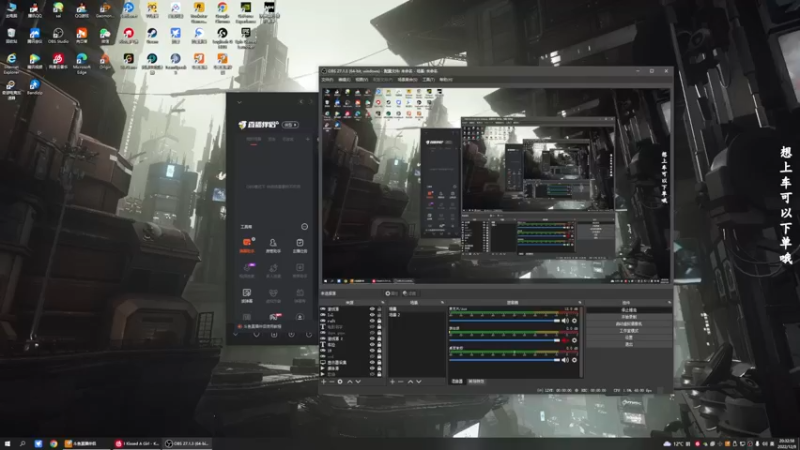
Task: Click Stop Streaming button in Controls
Action: [629, 310]
